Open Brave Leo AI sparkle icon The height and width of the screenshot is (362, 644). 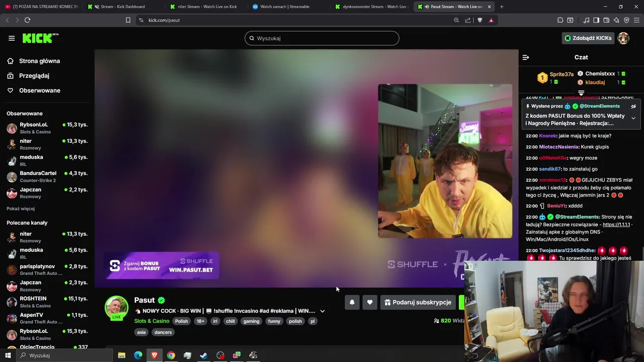coord(616,20)
